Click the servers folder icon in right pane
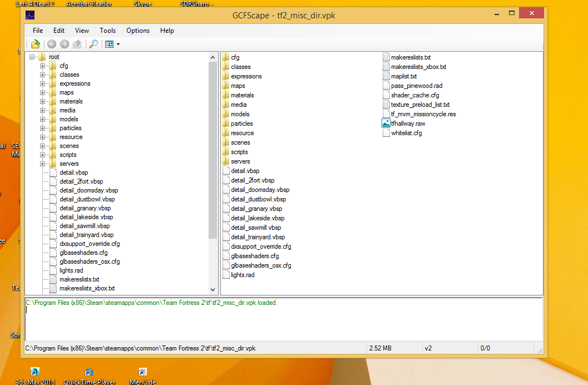588x385 pixels. pos(225,161)
